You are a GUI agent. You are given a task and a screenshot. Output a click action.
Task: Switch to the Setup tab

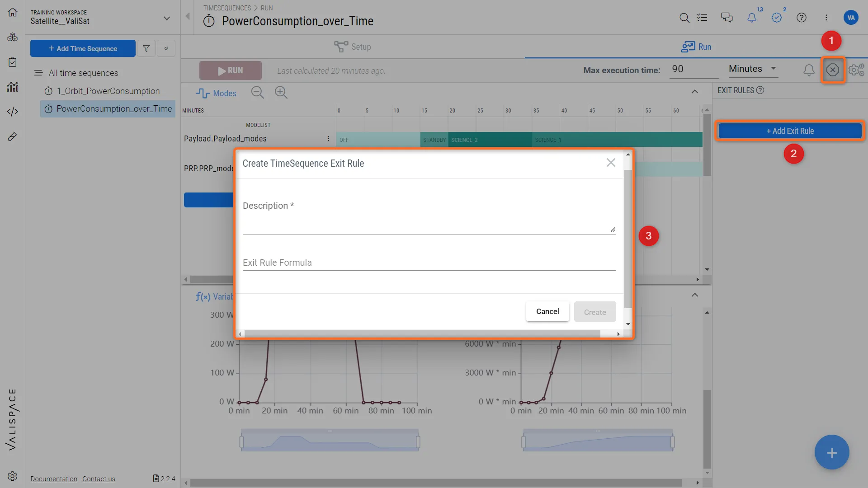click(x=353, y=47)
